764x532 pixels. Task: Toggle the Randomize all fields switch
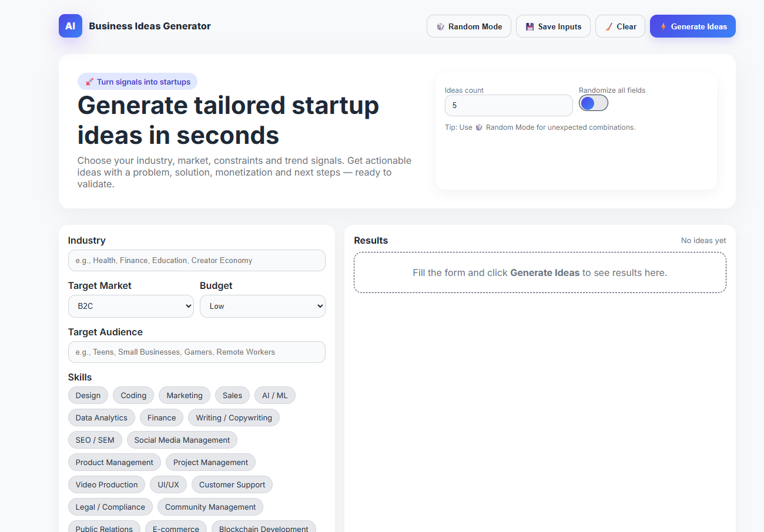point(593,103)
